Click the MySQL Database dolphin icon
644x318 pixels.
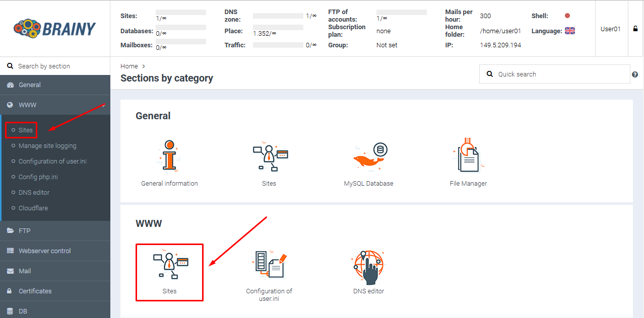tap(368, 157)
